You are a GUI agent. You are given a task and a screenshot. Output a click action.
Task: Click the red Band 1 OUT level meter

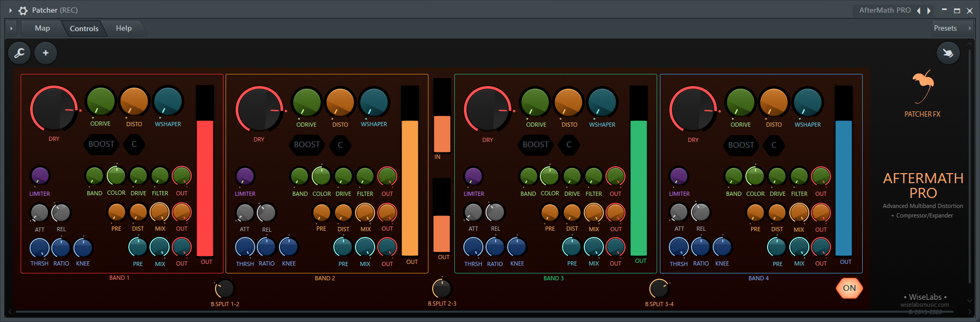tap(205, 171)
